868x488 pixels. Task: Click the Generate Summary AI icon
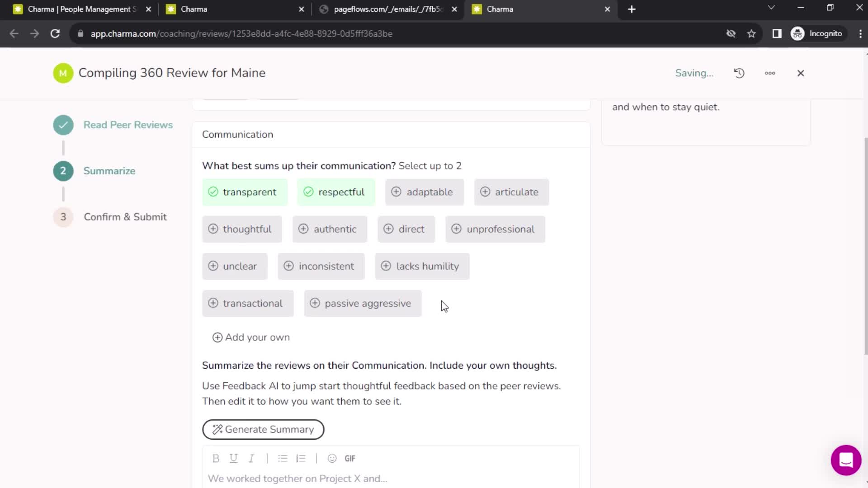pos(217,429)
